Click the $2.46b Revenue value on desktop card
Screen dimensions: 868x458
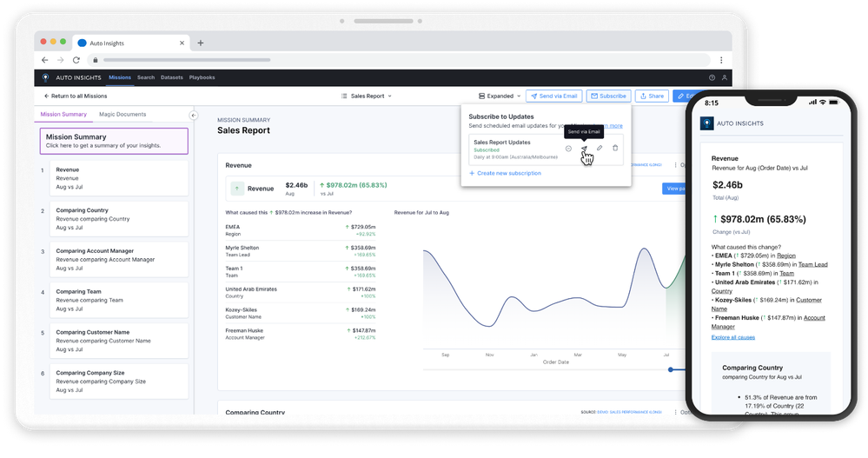296,185
